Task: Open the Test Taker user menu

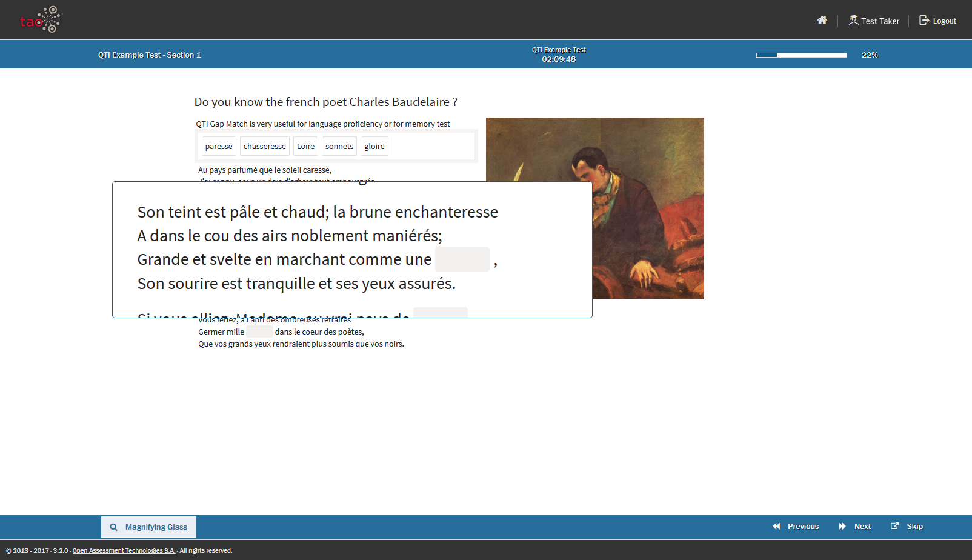Action: point(874,21)
